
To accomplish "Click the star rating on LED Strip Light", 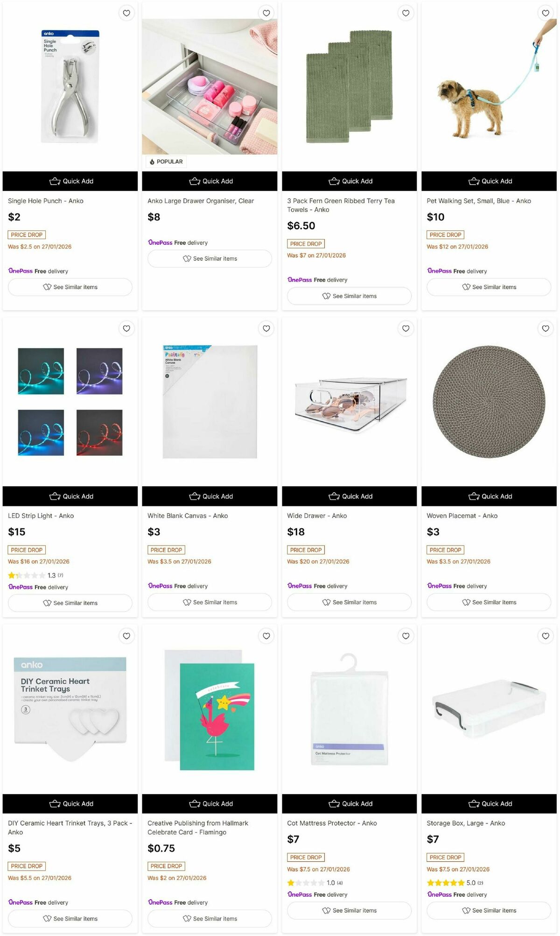I will pyautogui.click(x=27, y=575).
